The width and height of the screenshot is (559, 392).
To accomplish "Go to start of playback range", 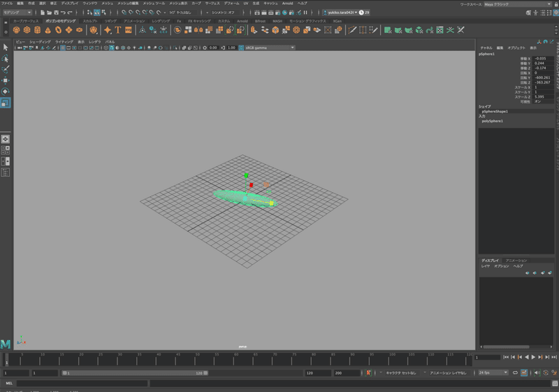I will (505, 357).
